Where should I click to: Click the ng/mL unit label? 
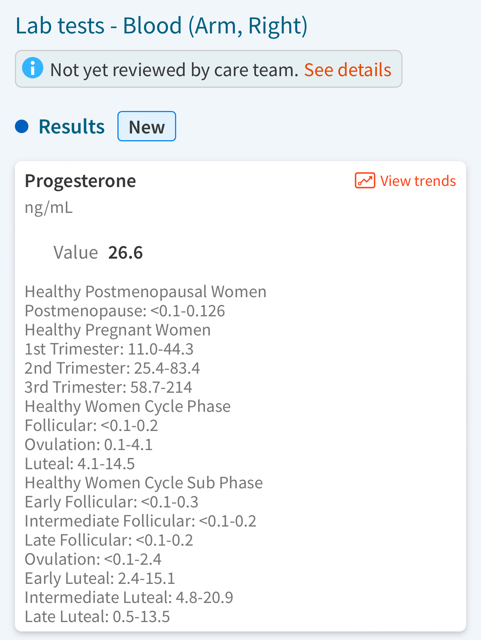tap(49, 208)
